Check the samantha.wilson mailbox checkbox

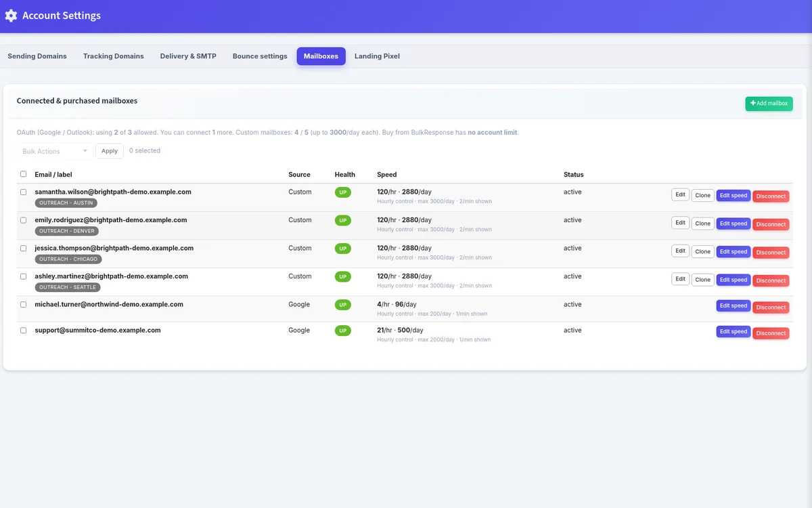coord(23,192)
